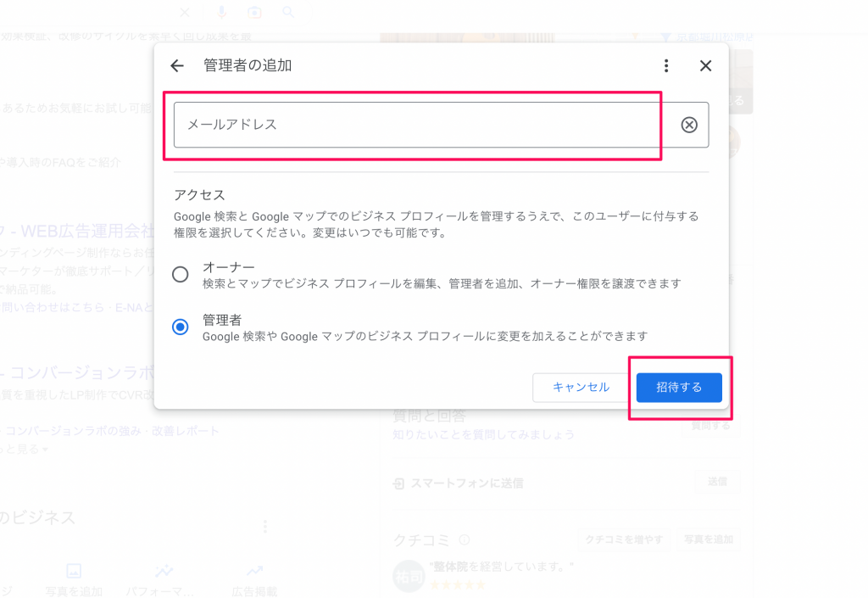
Task: Open the three-dot menu in the dialog header
Action: pyautogui.click(x=666, y=66)
